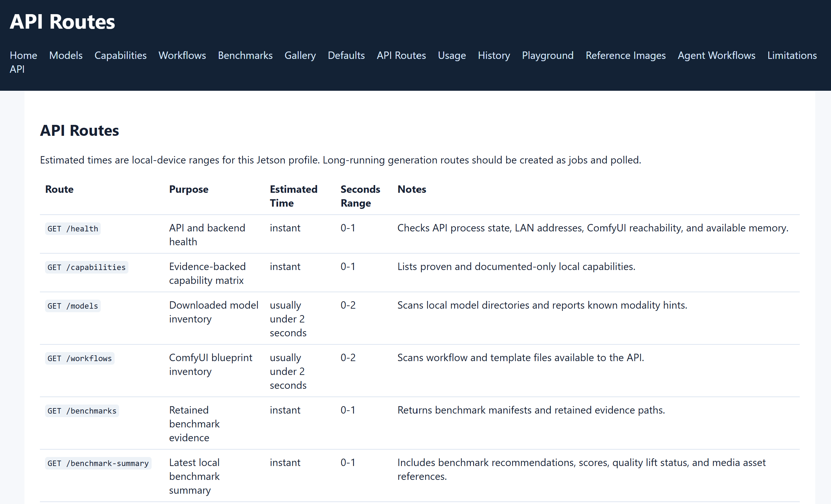The image size is (831, 504).
Task: Open Agent Workflows in the navigation
Action: click(x=716, y=55)
